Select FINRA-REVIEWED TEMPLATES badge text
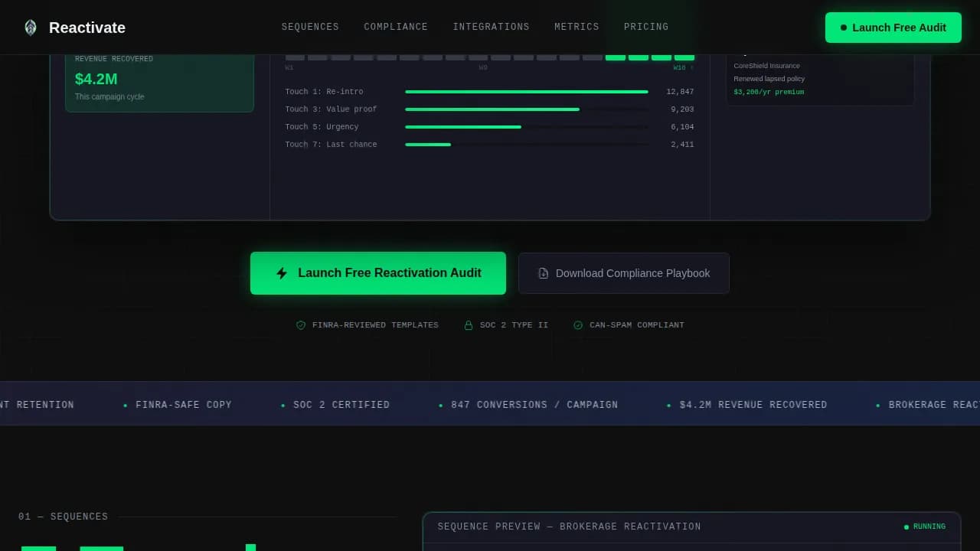 375,325
